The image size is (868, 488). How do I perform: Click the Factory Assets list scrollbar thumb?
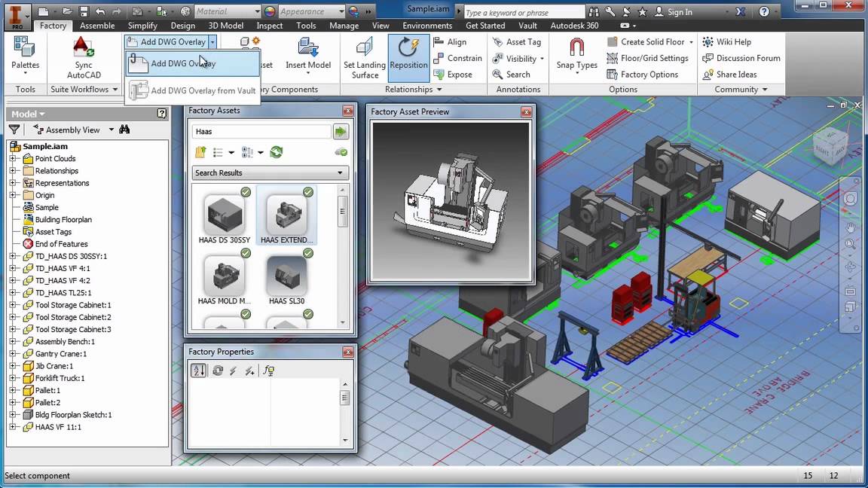pyautogui.click(x=343, y=211)
